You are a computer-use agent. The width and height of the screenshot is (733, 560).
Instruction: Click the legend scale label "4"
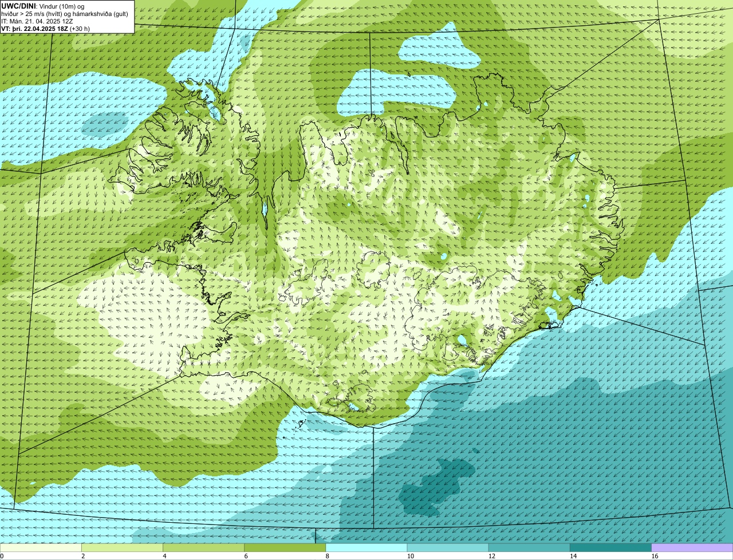(164, 556)
